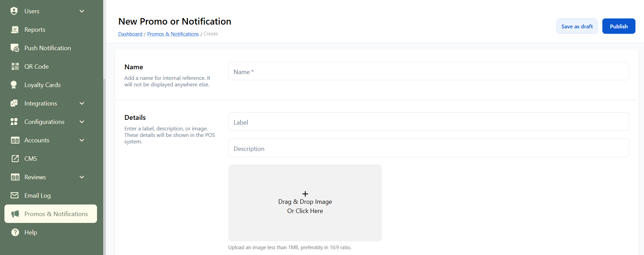Click the Reports receipt icon

(x=15, y=30)
